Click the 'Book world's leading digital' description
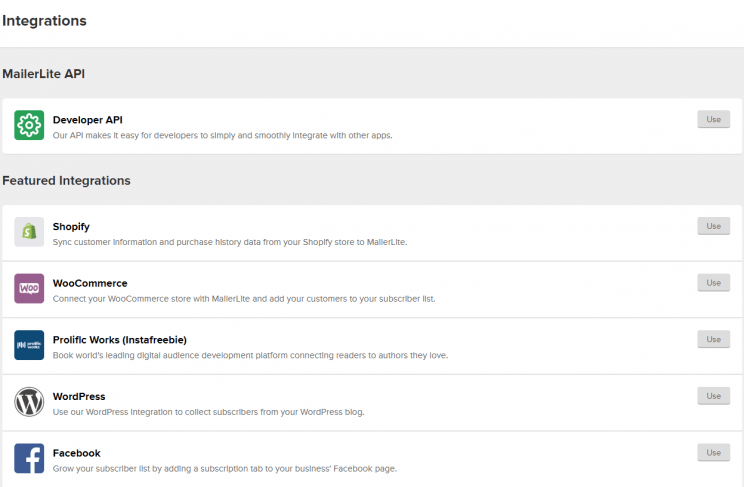The height and width of the screenshot is (487, 744). click(x=251, y=356)
